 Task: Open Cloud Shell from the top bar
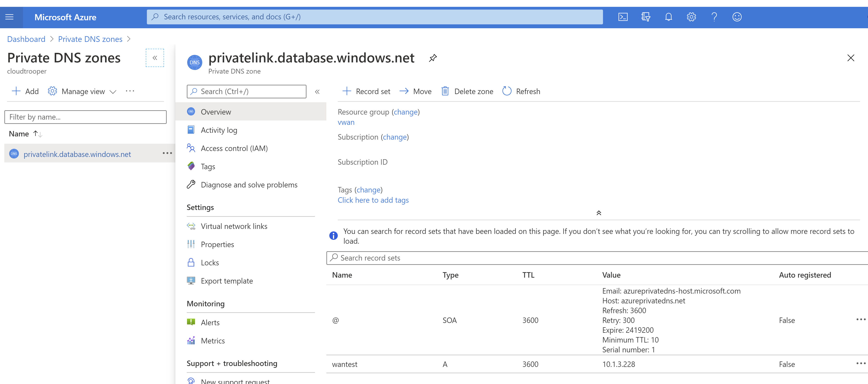pos(623,17)
